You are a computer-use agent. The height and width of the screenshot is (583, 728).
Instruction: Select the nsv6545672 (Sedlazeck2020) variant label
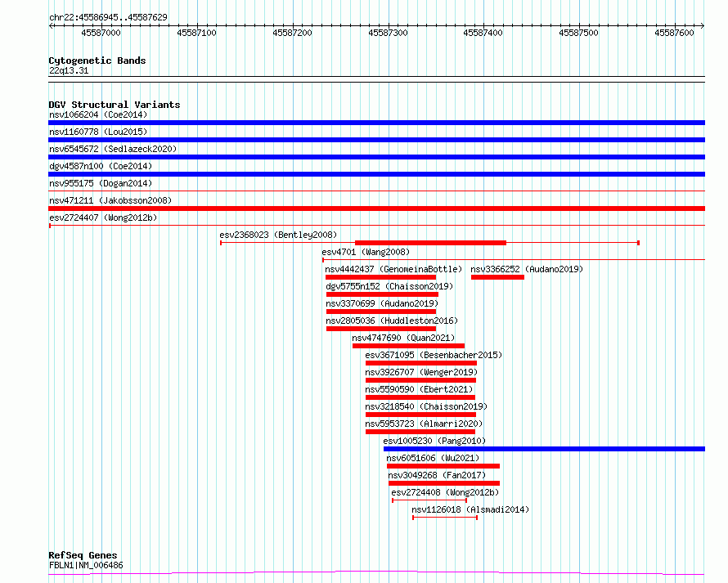(113, 149)
